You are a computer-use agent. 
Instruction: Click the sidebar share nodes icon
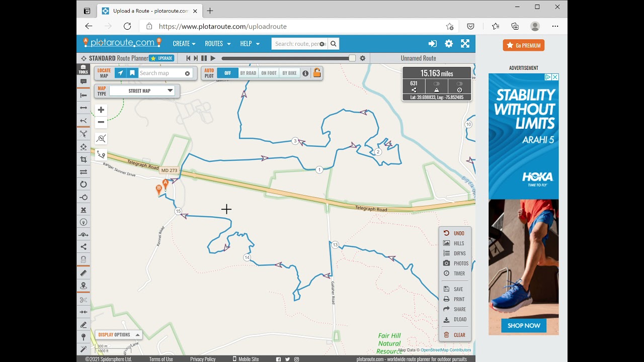[x=84, y=247]
